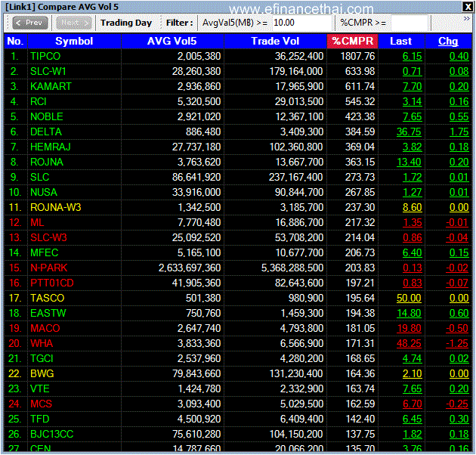
Task: Open TIPCO last price 6.15
Action: click(413, 56)
